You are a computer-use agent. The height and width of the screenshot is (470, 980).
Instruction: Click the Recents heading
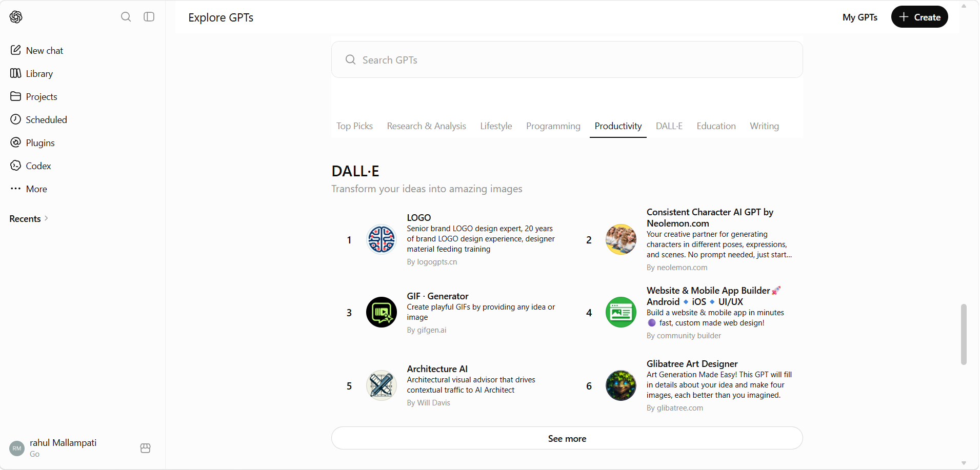(25, 219)
